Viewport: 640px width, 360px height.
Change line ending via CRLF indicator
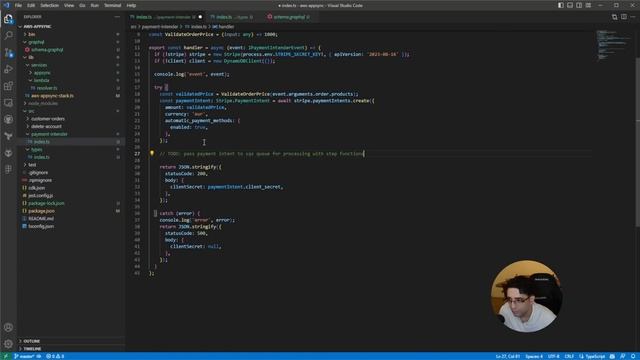569,356
